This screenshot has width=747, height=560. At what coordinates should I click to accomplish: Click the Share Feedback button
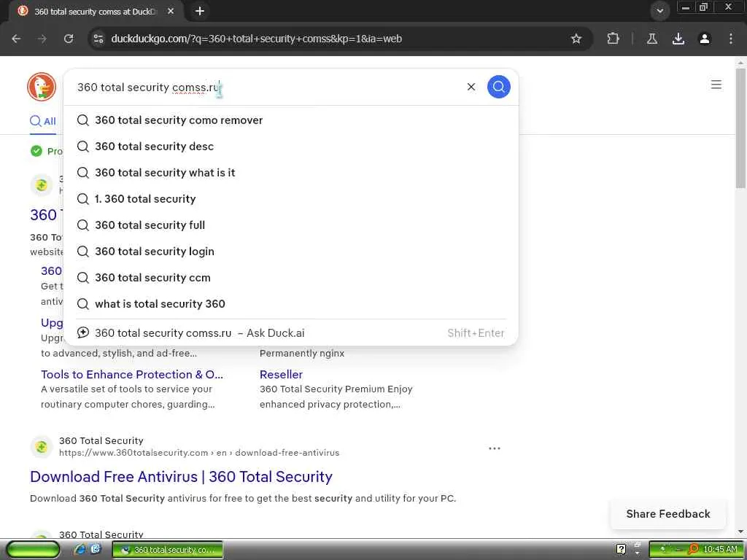(x=667, y=514)
